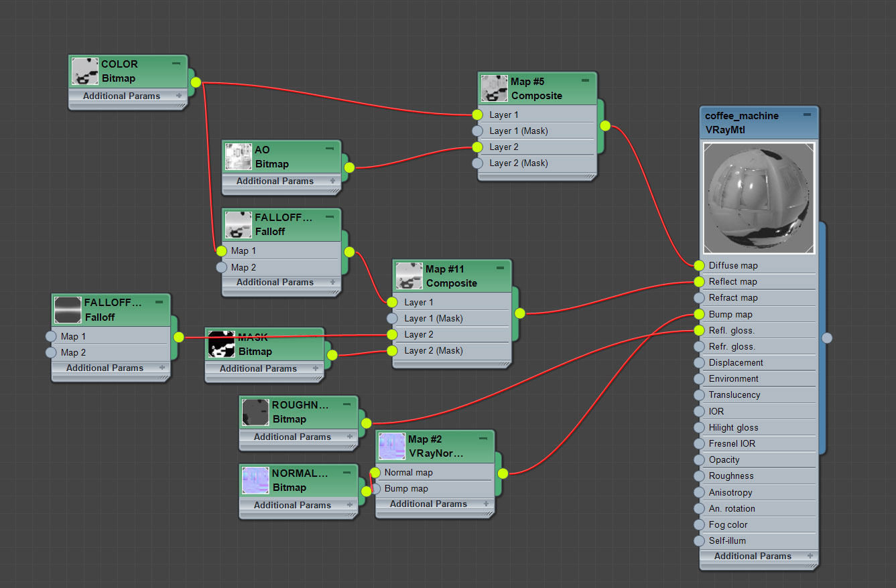Select the Fog color slot label
Viewport: 896px width, 588px height.
(x=728, y=524)
